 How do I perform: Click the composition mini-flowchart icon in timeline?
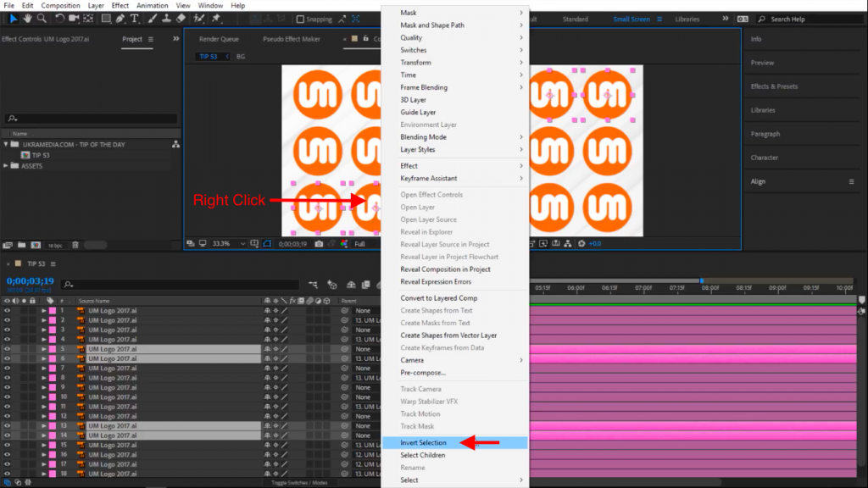[314, 285]
